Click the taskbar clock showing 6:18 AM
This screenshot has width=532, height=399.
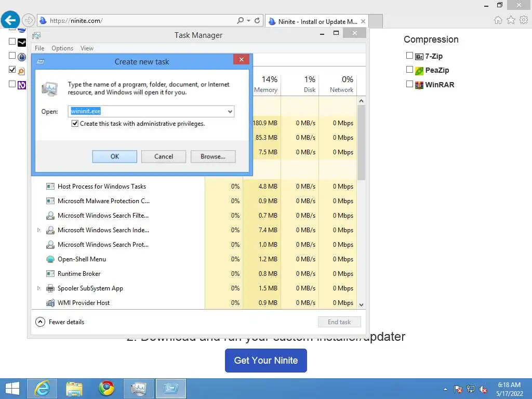509,389
